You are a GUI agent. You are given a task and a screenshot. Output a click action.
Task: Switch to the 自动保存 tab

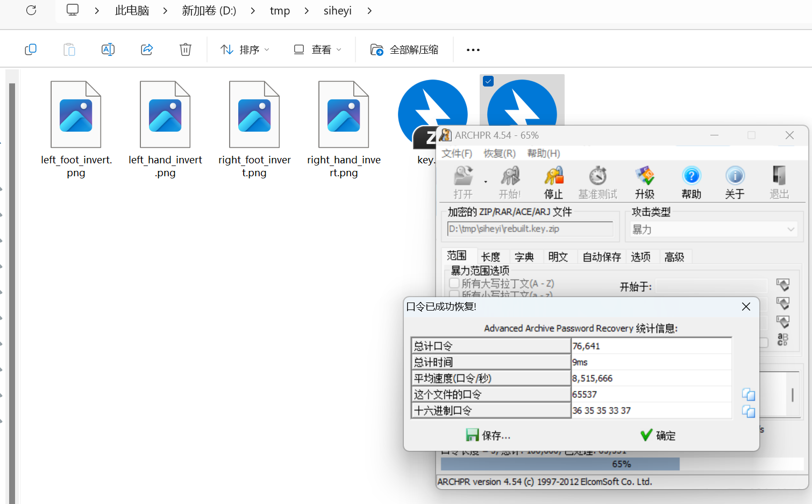602,257
